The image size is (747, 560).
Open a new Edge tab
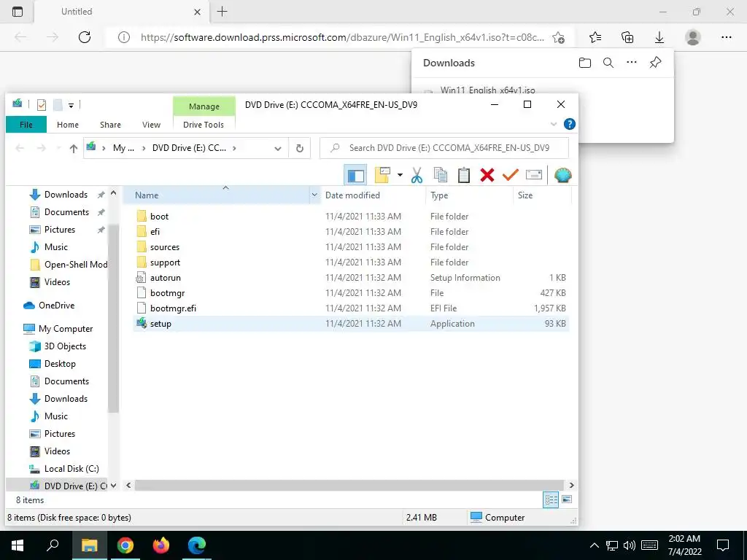pyautogui.click(x=222, y=12)
